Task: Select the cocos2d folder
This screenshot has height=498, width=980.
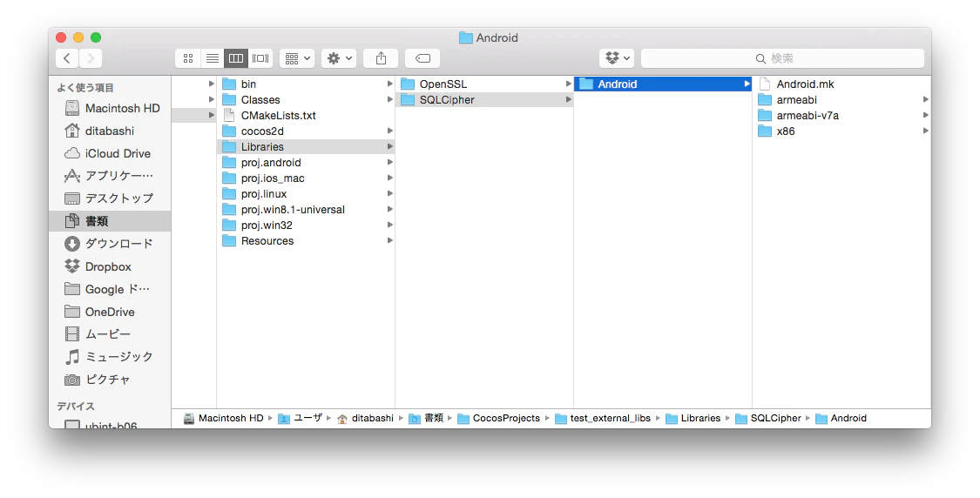Action: [306, 131]
